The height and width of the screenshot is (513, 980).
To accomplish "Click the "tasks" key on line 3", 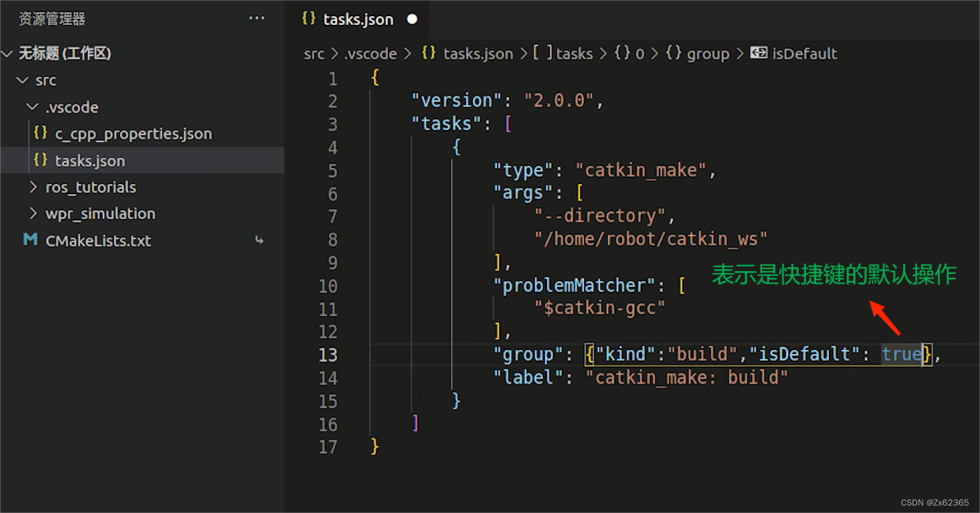I will point(446,124).
